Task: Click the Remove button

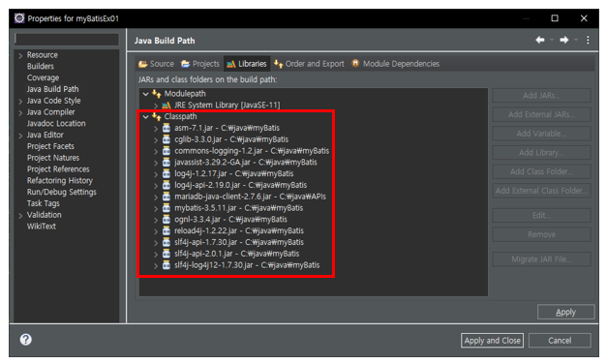Action: (x=541, y=234)
